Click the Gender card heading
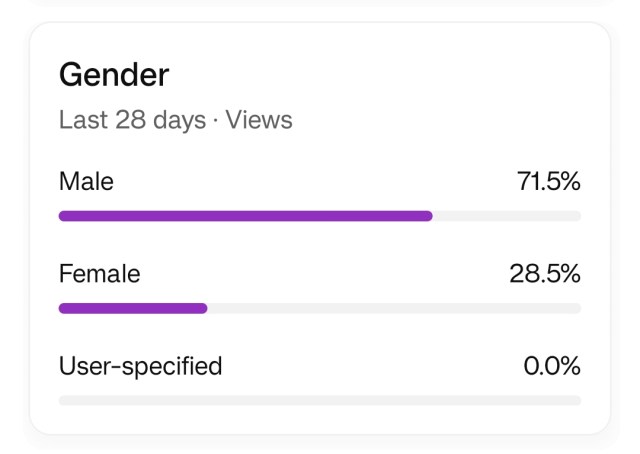 114,75
